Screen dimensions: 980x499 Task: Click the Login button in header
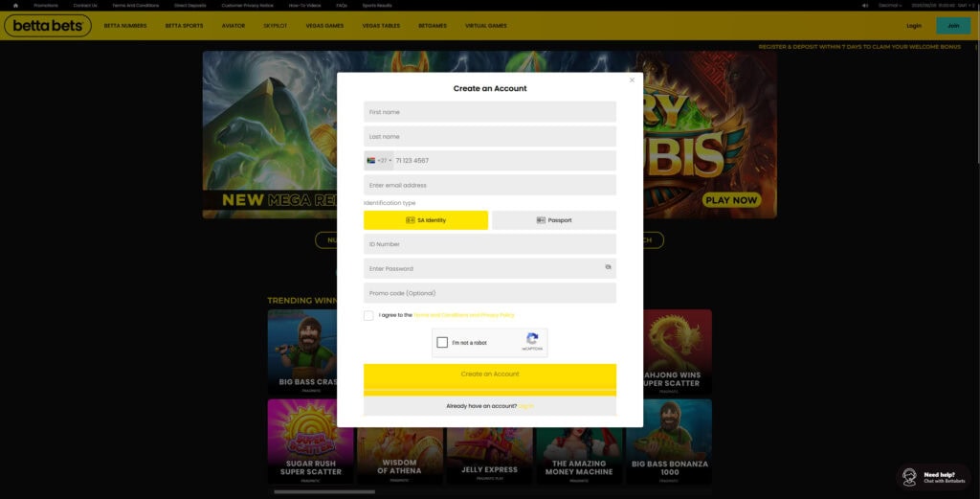[x=914, y=26]
